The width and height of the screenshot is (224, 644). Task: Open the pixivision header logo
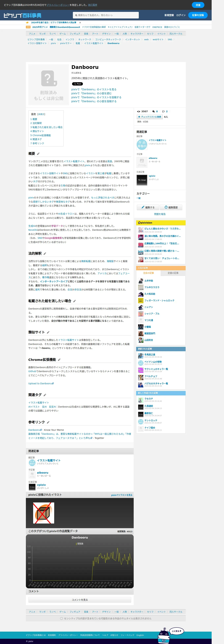pyautogui.click(x=145, y=223)
